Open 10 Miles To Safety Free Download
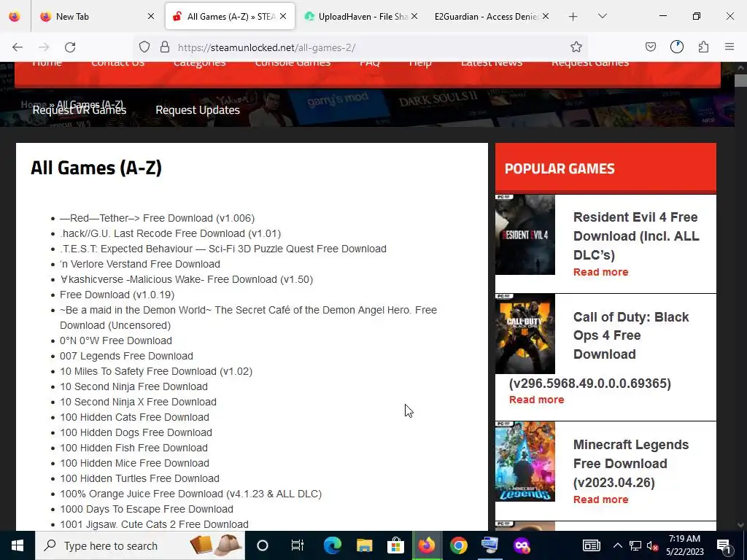Screen dimensions: 747x560 coord(156,371)
